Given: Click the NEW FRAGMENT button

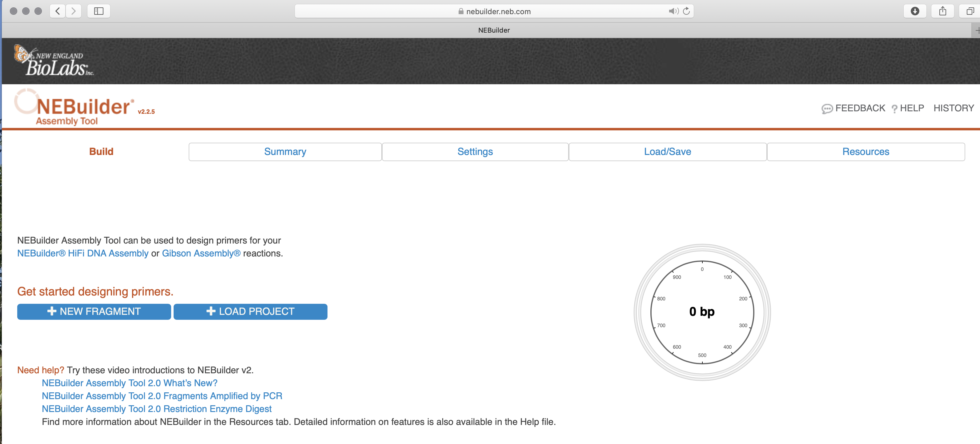Looking at the screenshot, I should click(94, 312).
